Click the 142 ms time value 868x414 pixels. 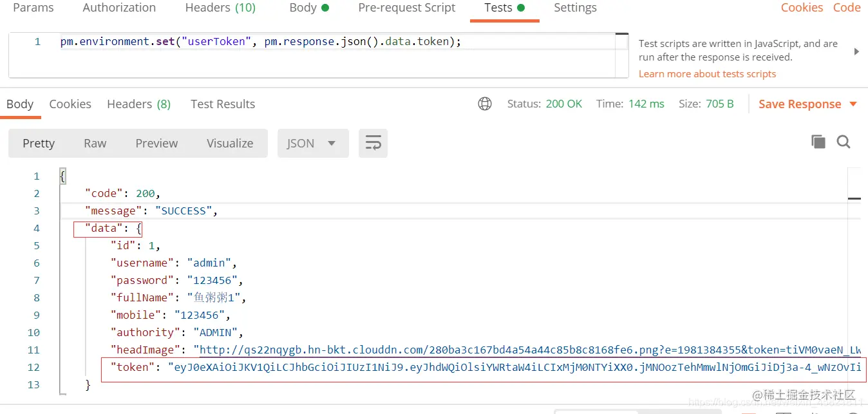(x=646, y=104)
